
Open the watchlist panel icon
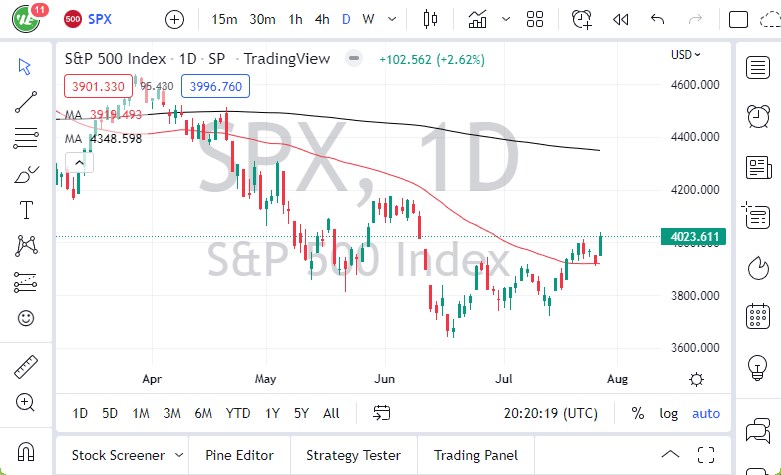click(x=758, y=67)
